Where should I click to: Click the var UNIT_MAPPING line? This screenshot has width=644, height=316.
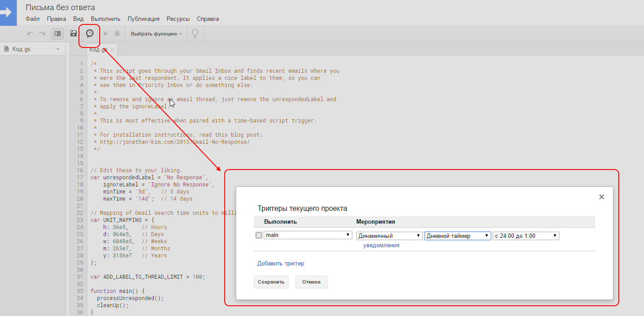[122, 220]
